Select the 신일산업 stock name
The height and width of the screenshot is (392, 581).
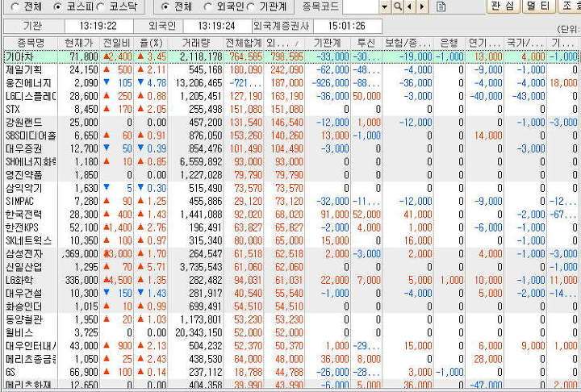23,267
